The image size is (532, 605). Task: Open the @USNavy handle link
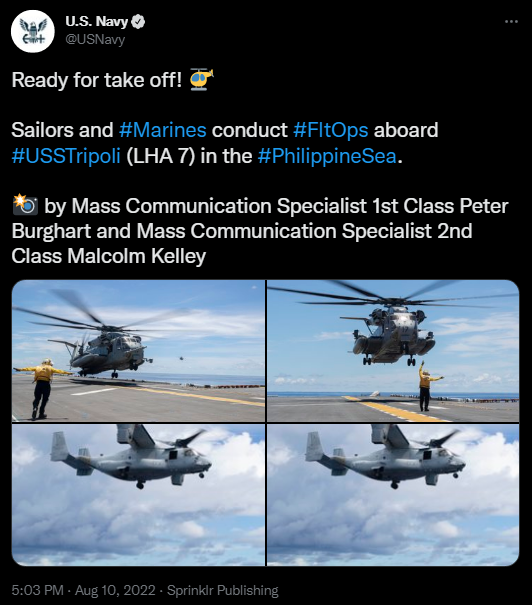95,39
